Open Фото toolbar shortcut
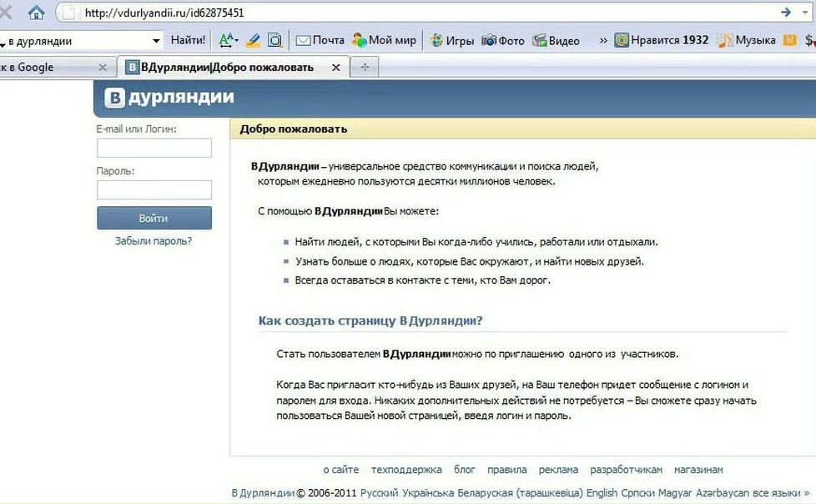The image size is (816, 504). tap(503, 40)
